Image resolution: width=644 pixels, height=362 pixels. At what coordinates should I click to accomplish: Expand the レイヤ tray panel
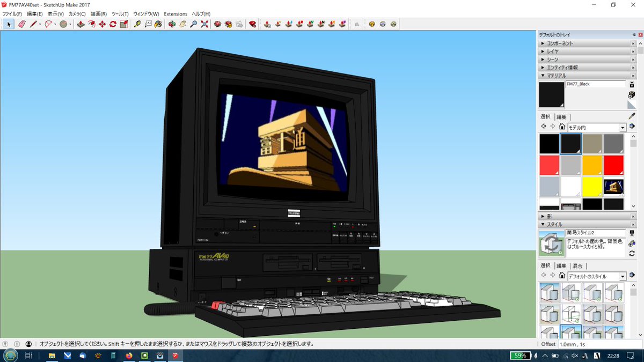[x=543, y=51]
